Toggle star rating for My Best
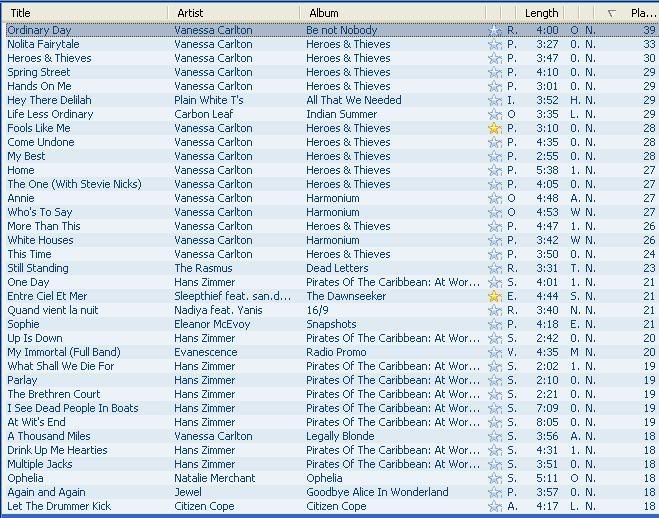Screen dimensions: 659x518 (495, 156)
